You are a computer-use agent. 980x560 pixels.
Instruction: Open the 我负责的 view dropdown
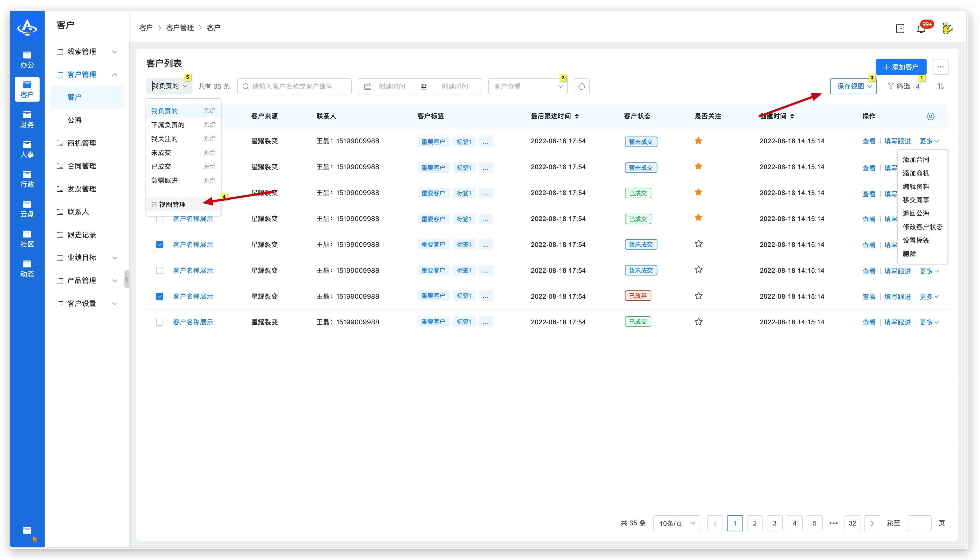[x=169, y=86]
